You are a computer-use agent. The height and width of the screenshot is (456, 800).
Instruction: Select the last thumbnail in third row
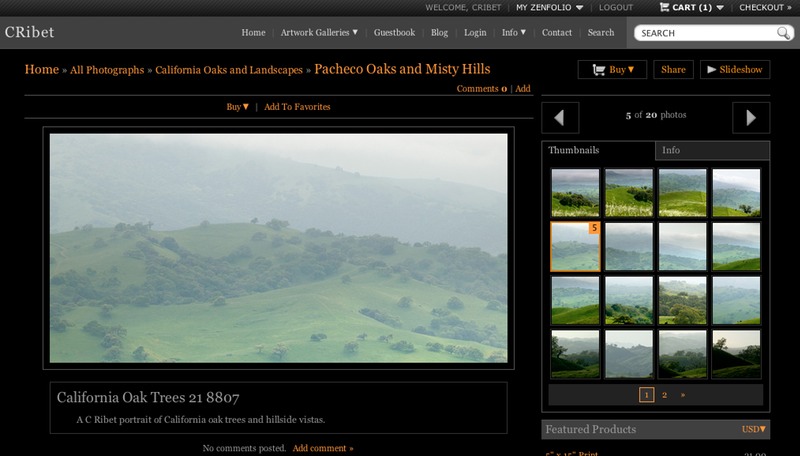tap(736, 300)
